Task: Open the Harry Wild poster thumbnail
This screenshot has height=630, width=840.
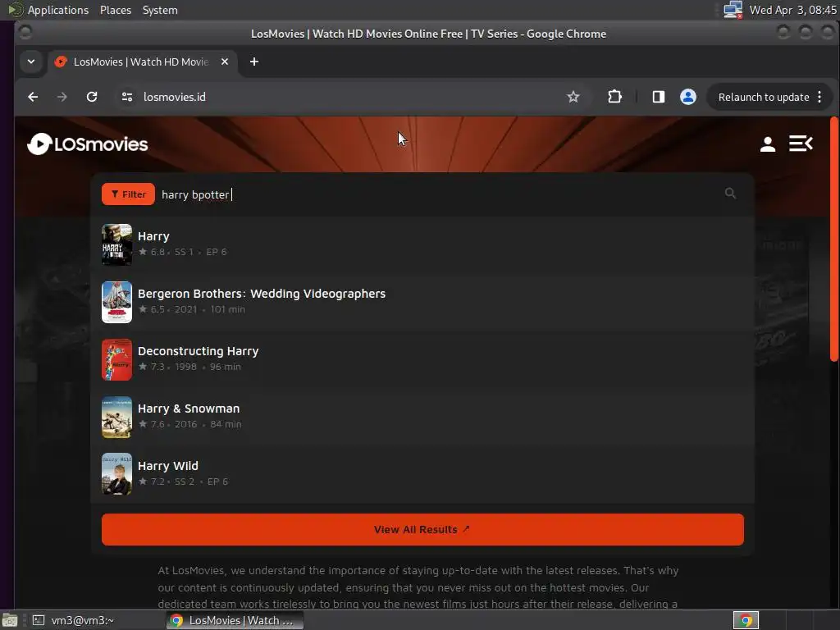Action: [x=116, y=474]
